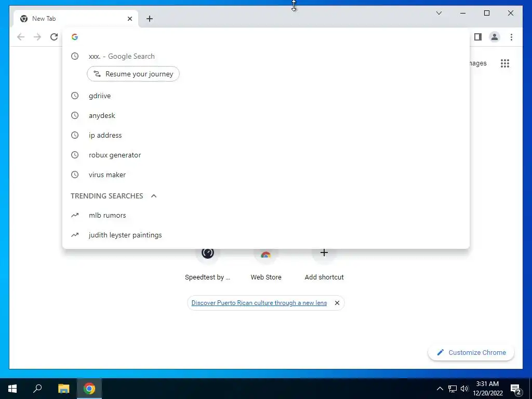Open the tab search dropdown arrow
The image size is (532, 399).
[x=438, y=13]
